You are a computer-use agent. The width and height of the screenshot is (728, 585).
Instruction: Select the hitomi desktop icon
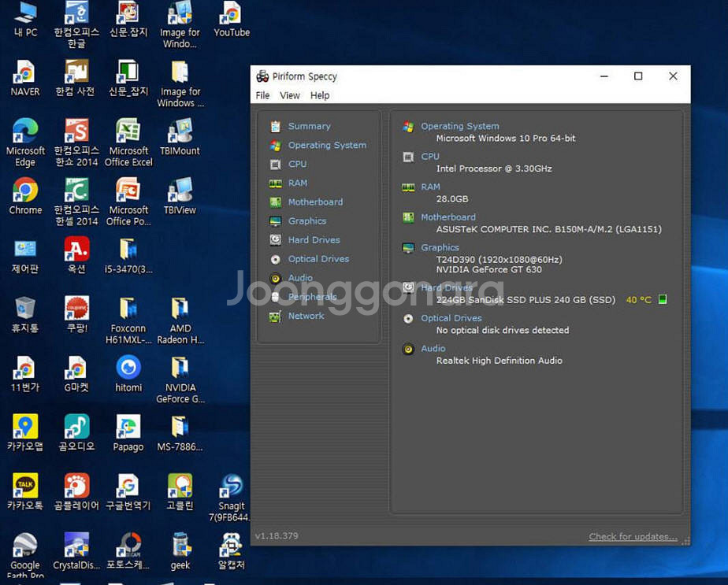point(128,374)
